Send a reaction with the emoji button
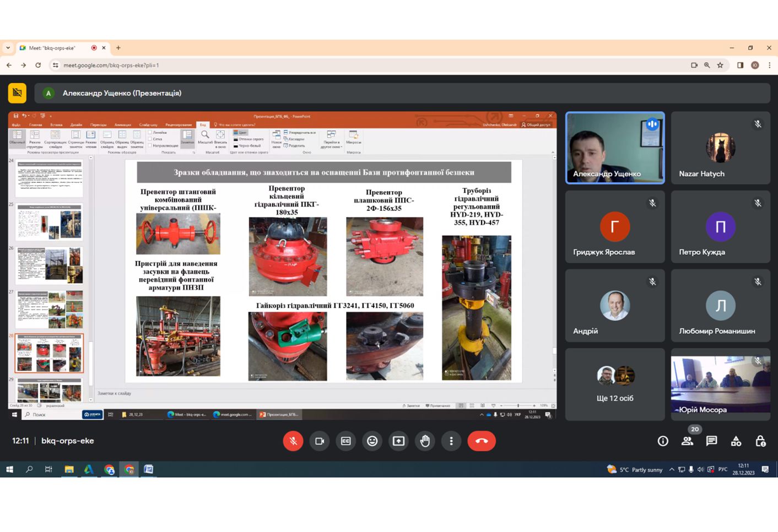Image resolution: width=778 pixels, height=532 pixels. tap(372, 441)
